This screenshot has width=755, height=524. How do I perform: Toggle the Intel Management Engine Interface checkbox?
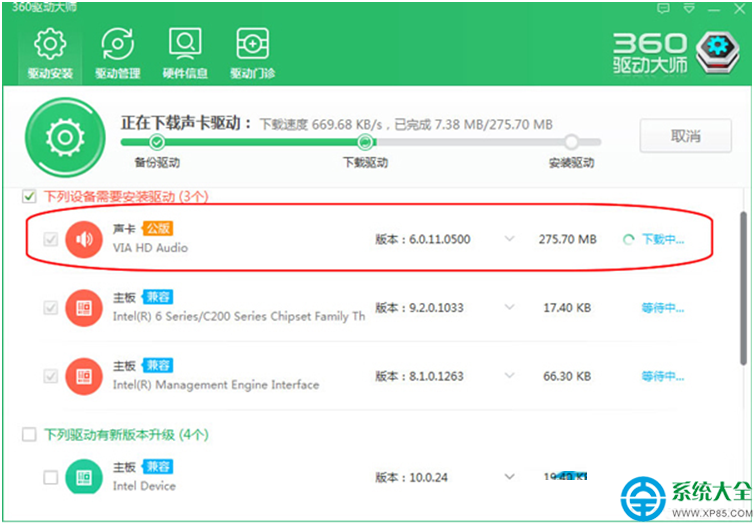(51, 376)
